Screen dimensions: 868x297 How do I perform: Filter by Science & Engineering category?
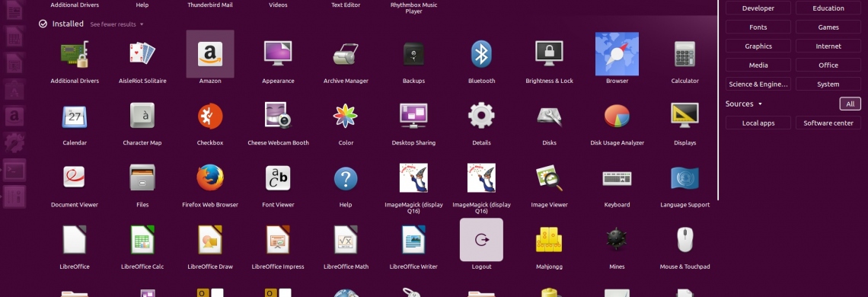[758, 85]
